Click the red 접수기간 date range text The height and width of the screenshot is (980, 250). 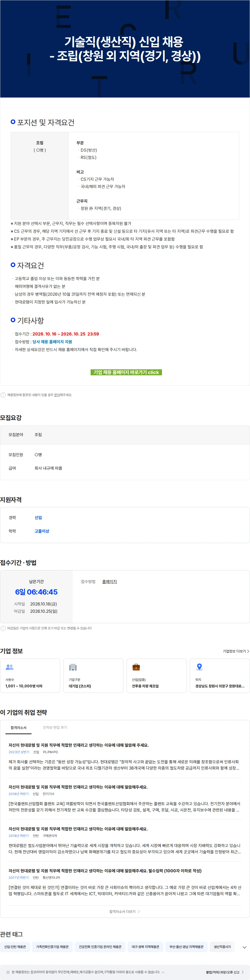pyautogui.click(x=66, y=334)
